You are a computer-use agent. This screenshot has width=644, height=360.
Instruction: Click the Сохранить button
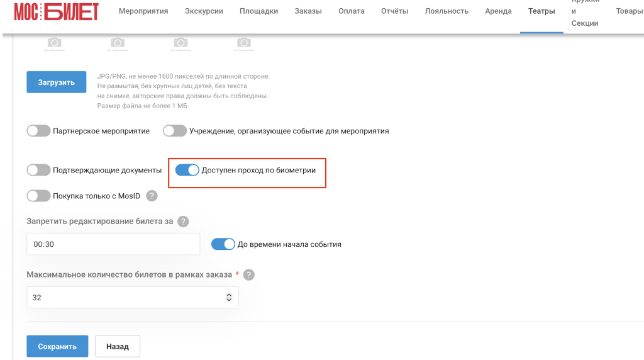click(x=57, y=346)
